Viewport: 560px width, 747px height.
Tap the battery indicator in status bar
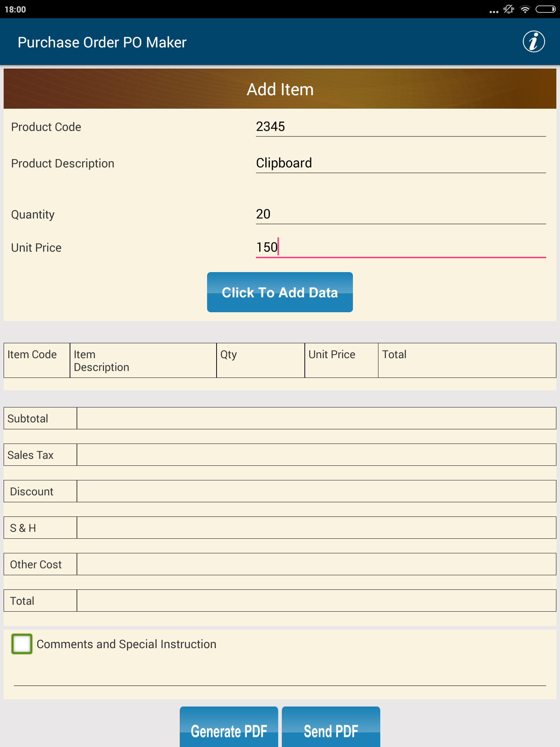tap(545, 9)
